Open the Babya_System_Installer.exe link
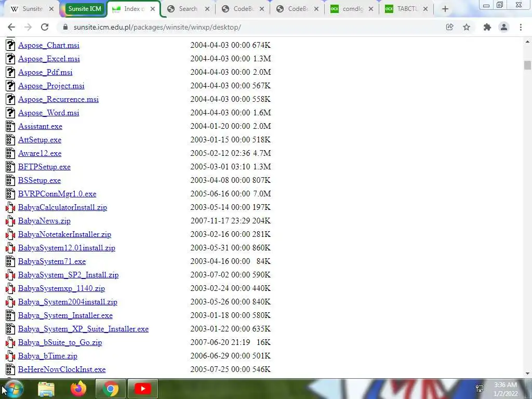Screen dimensions: 532x399 pyautogui.click(x=65, y=315)
